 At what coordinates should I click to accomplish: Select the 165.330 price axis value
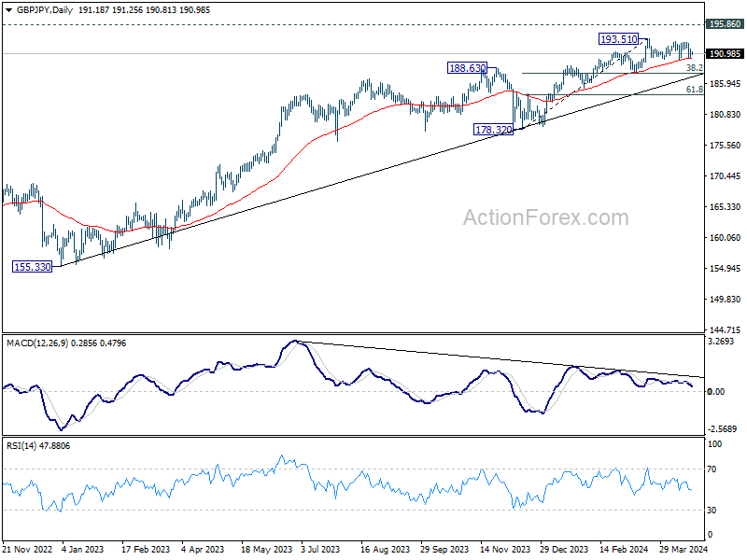[726, 206]
